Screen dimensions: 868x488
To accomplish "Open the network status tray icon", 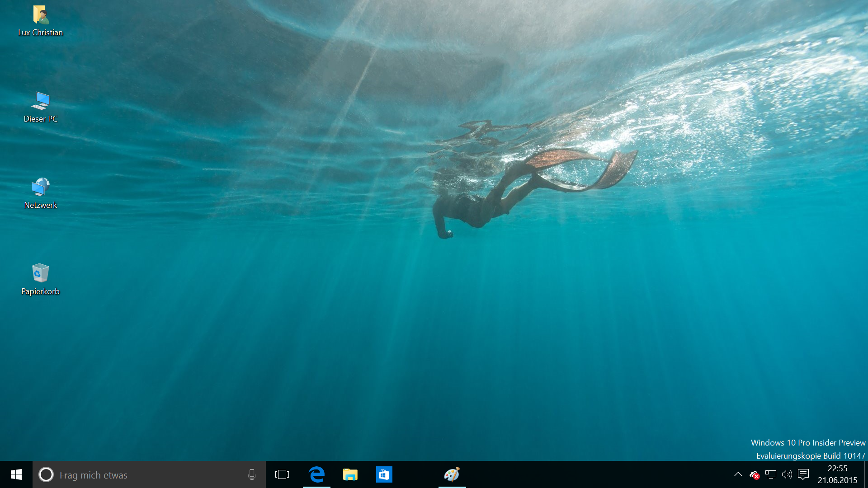I will coord(771,474).
